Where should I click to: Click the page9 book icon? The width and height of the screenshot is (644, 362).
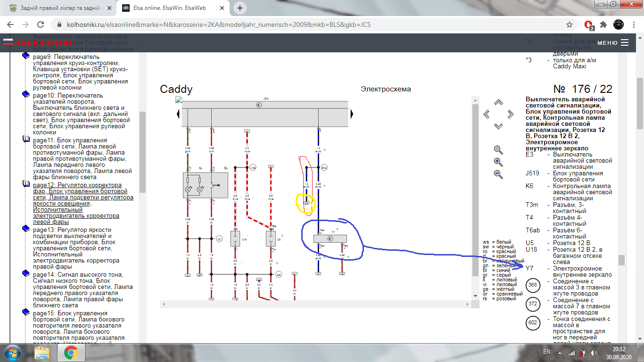26,56
